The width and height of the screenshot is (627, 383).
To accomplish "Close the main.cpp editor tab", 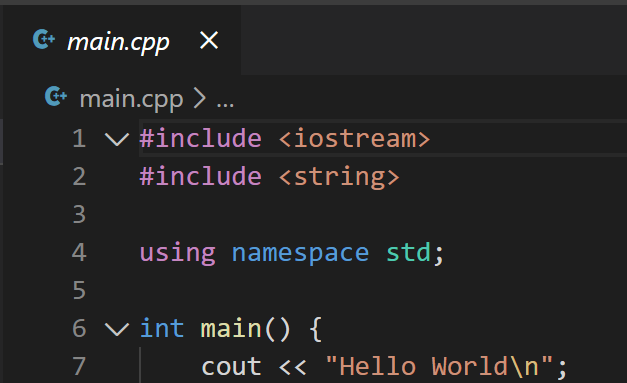I will [x=209, y=40].
